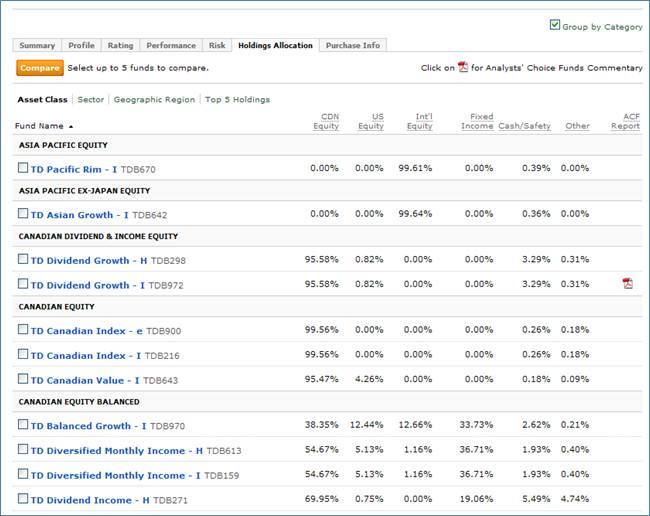Open the Rating tab
650x516 pixels.
[x=121, y=45]
